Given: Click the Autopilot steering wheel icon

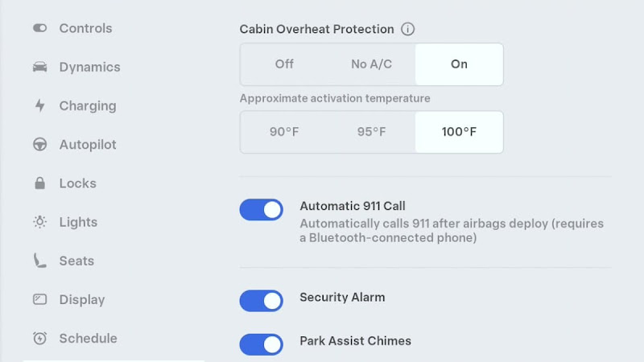Looking at the screenshot, I should pyautogui.click(x=39, y=145).
